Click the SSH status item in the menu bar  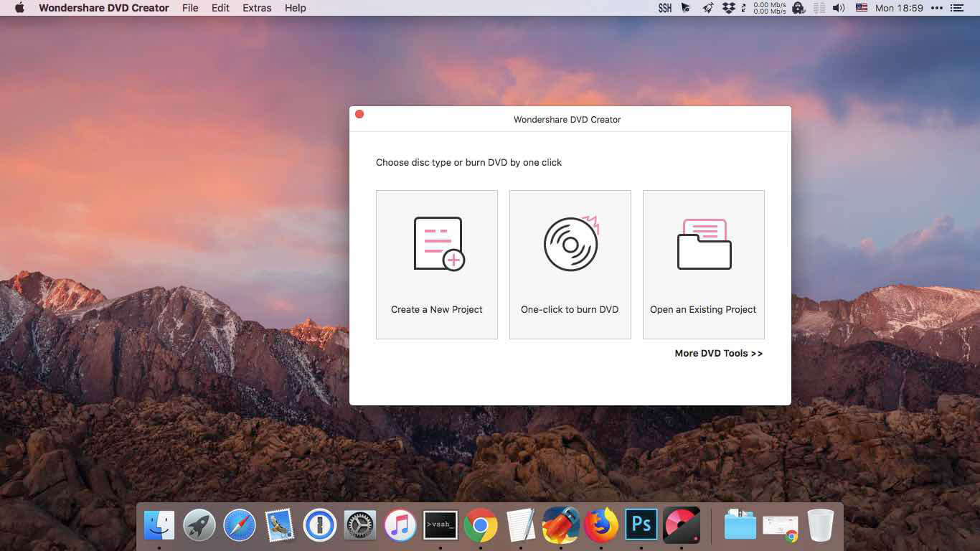[664, 8]
